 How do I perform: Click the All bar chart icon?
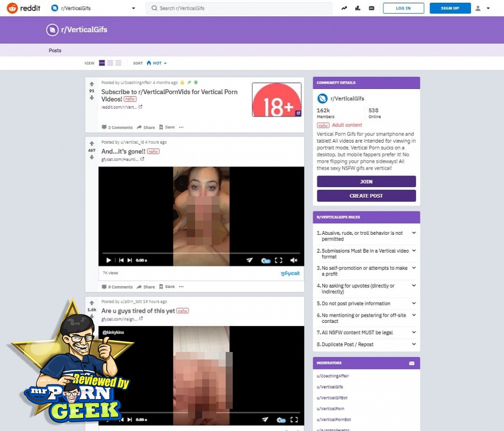pyautogui.click(x=358, y=8)
